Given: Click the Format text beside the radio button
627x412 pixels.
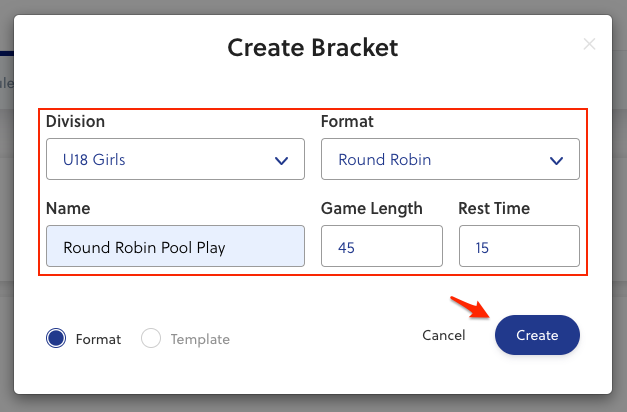Looking at the screenshot, I should (x=98, y=339).
